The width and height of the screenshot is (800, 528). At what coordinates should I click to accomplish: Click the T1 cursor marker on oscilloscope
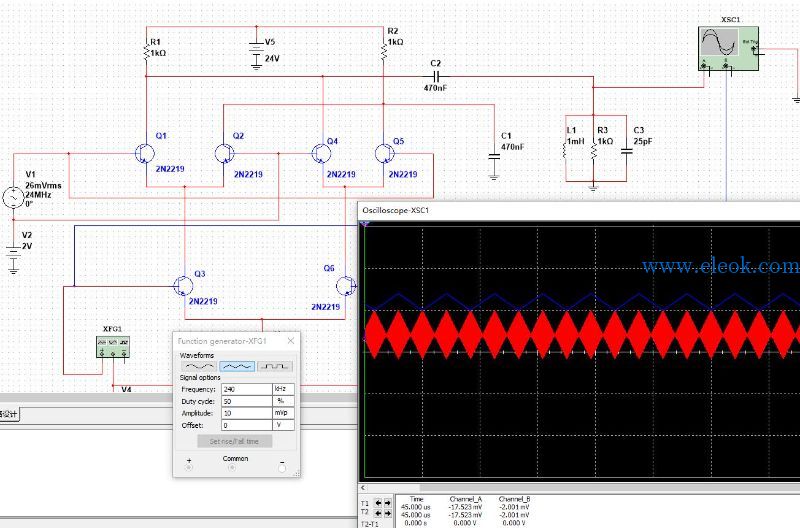coord(364,224)
